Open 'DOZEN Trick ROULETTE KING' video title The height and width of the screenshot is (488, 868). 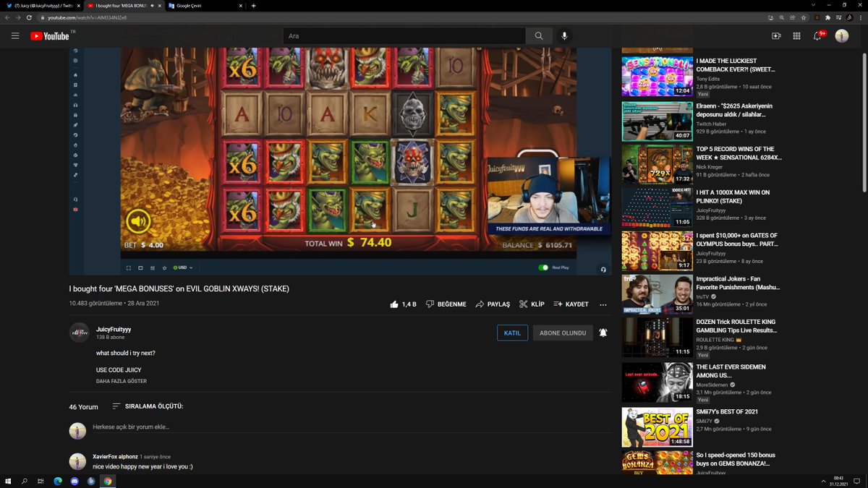(x=736, y=325)
